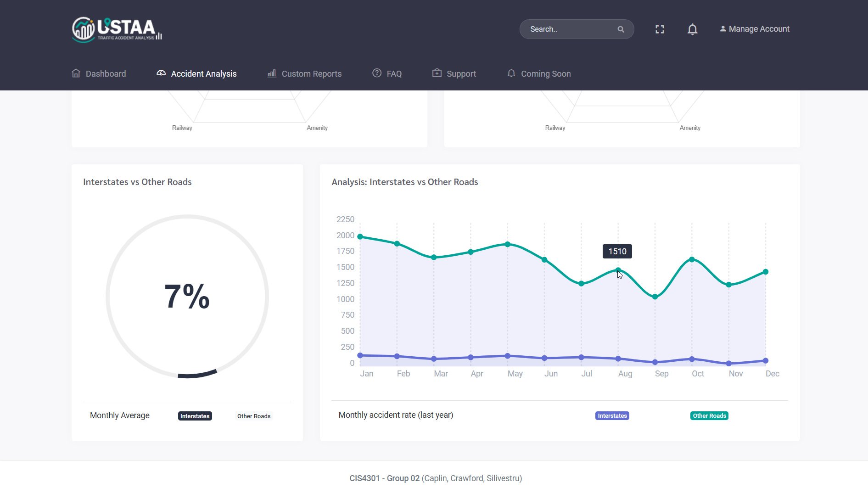This screenshot has height=488, width=868.
Task: Click the Oct data point on the teal line
Action: click(x=692, y=260)
